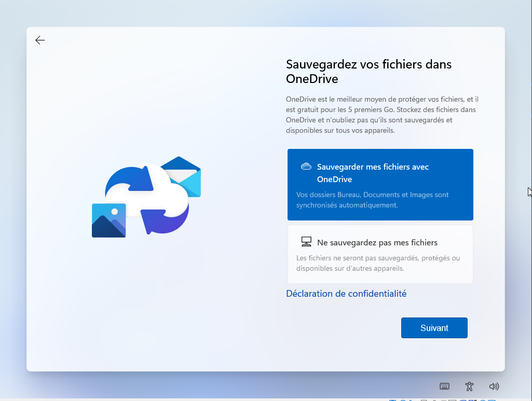Click the cloud sync illustration
532x401 pixels.
pos(146,197)
